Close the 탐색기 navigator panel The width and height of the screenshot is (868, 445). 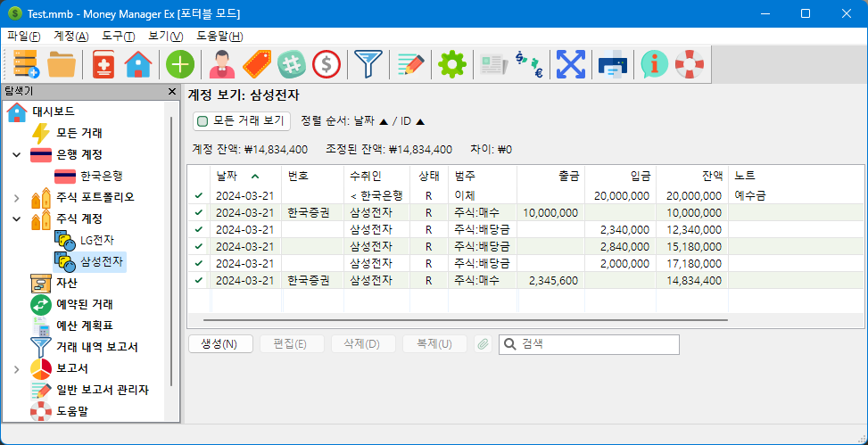(171, 91)
